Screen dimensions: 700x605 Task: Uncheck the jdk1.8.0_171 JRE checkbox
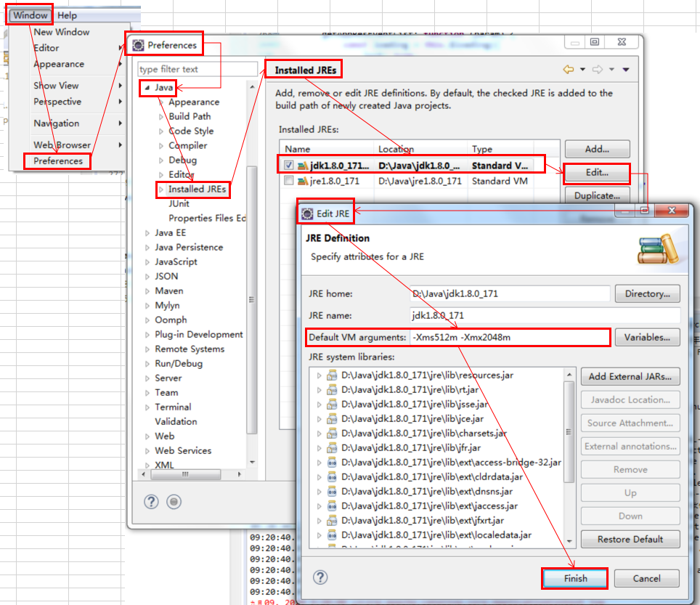click(289, 165)
